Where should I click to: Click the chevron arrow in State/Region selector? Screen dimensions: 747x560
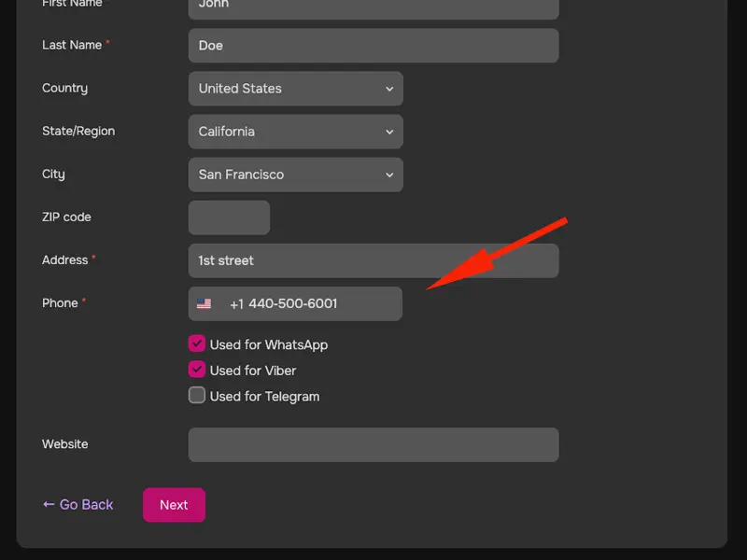(x=389, y=132)
